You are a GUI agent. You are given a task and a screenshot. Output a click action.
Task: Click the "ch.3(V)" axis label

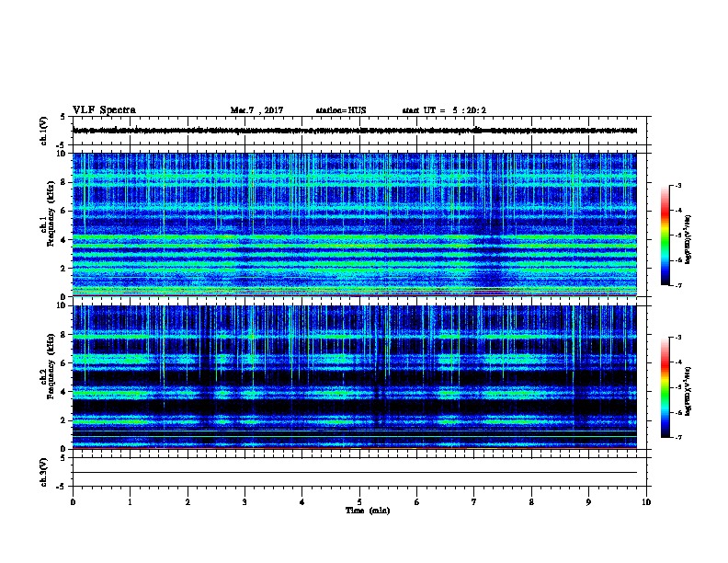pyautogui.click(x=43, y=472)
